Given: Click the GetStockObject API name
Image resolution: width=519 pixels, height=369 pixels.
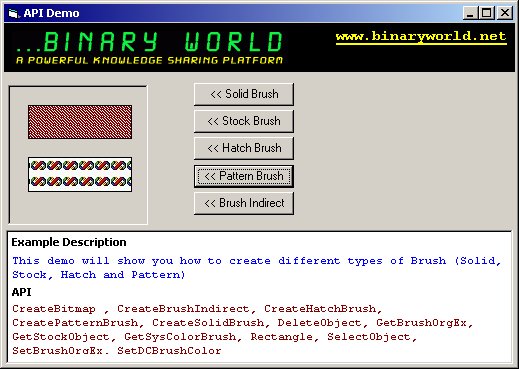Looking at the screenshot, I should [61, 337].
